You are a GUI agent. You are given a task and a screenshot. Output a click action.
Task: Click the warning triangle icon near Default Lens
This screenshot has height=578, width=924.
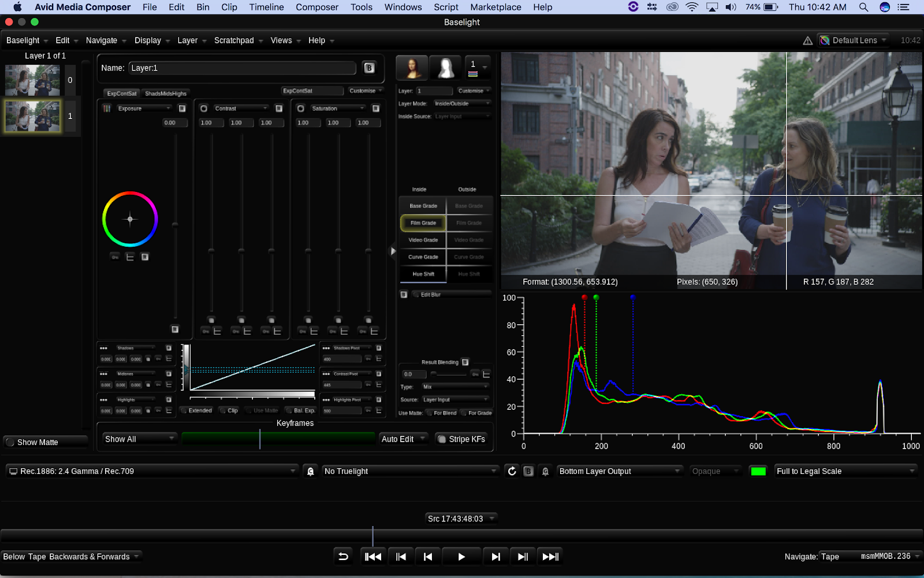point(807,40)
